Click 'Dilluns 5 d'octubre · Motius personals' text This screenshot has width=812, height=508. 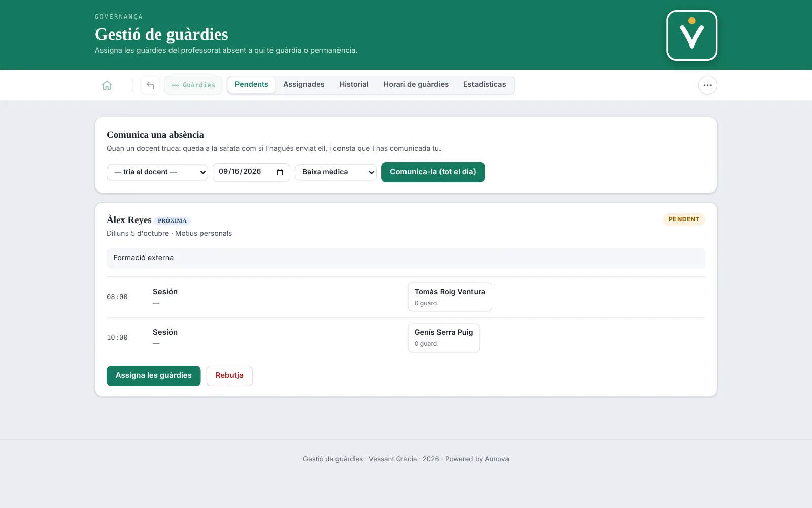coord(169,234)
